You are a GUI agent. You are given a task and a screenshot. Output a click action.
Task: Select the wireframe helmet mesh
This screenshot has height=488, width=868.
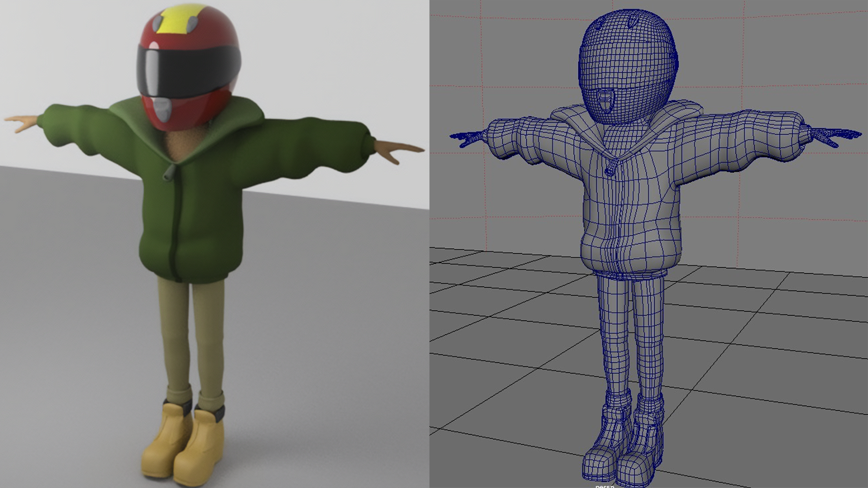627,55
